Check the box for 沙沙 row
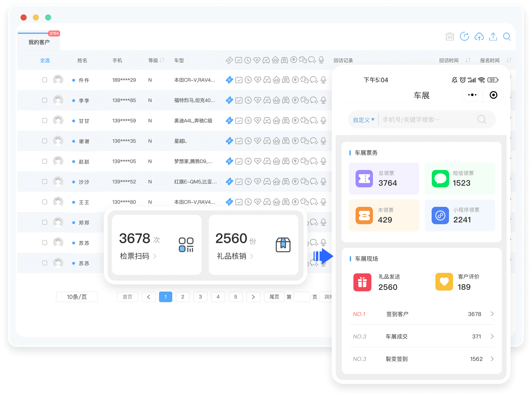 [44, 181]
